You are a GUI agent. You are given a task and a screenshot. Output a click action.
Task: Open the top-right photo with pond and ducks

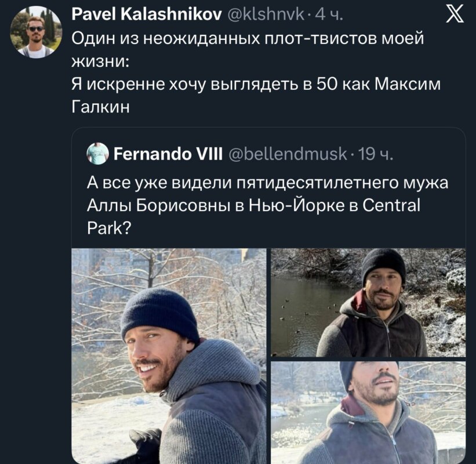click(x=368, y=302)
